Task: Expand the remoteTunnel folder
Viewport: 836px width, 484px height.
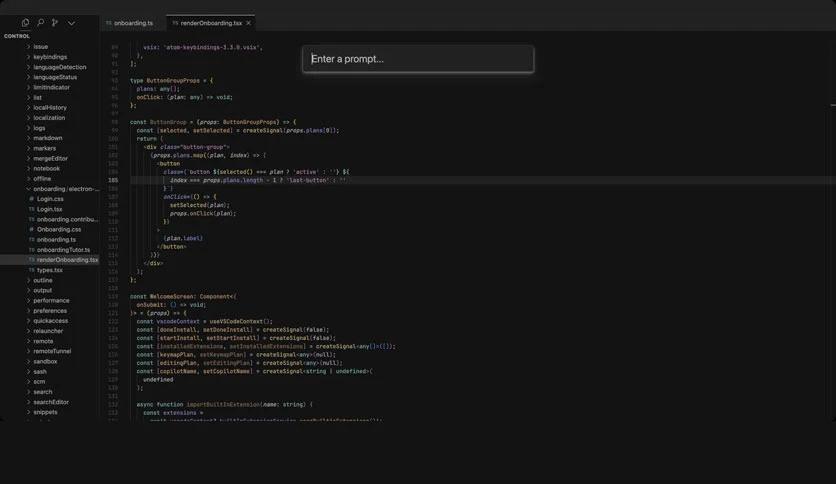Action: pyautogui.click(x=52, y=351)
